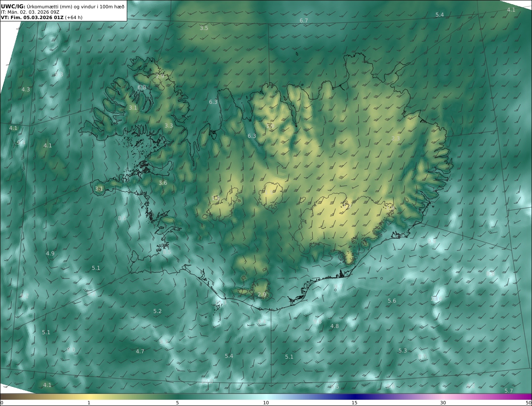Screen dimensions: 532x406
Task: Click the colorbar tick label 0
Action: (2, 403)
